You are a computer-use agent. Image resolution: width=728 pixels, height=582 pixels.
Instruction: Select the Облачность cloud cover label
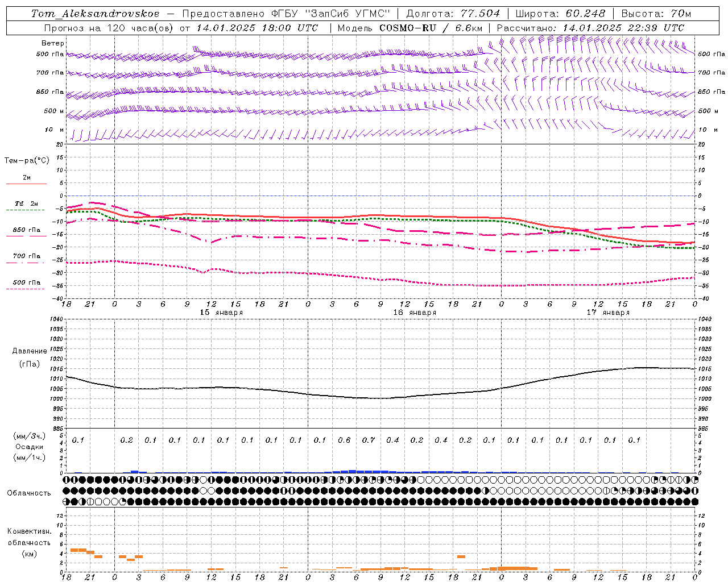coord(29,493)
